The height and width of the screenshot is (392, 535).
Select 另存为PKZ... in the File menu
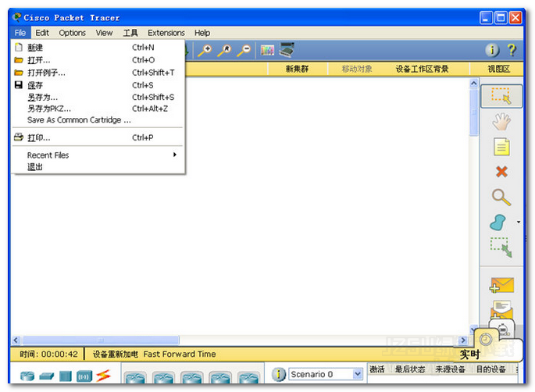click(x=98, y=109)
